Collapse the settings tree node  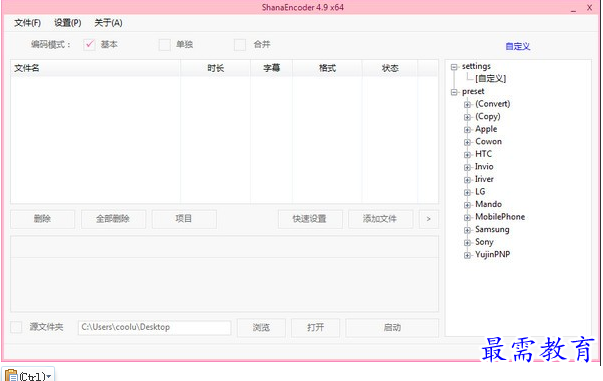(454, 67)
